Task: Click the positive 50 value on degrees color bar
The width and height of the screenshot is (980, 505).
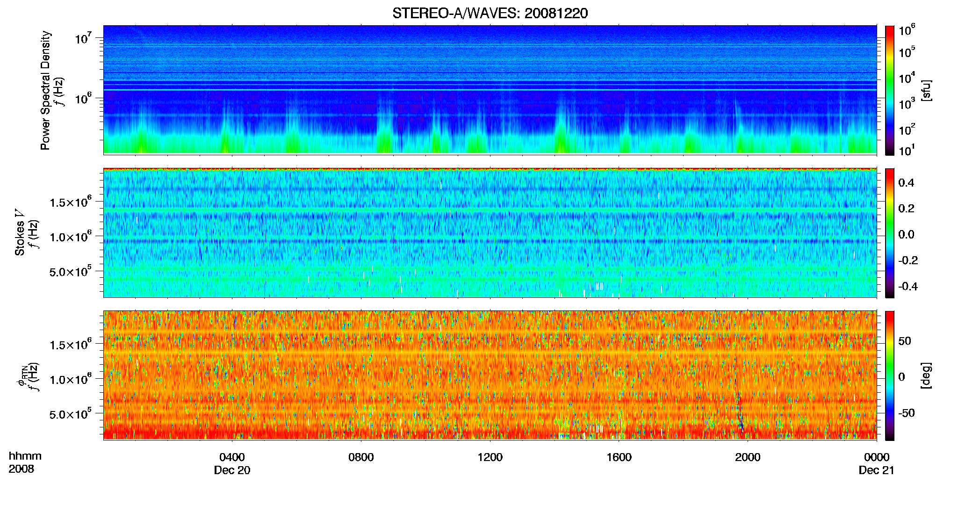Action: [x=905, y=341]
